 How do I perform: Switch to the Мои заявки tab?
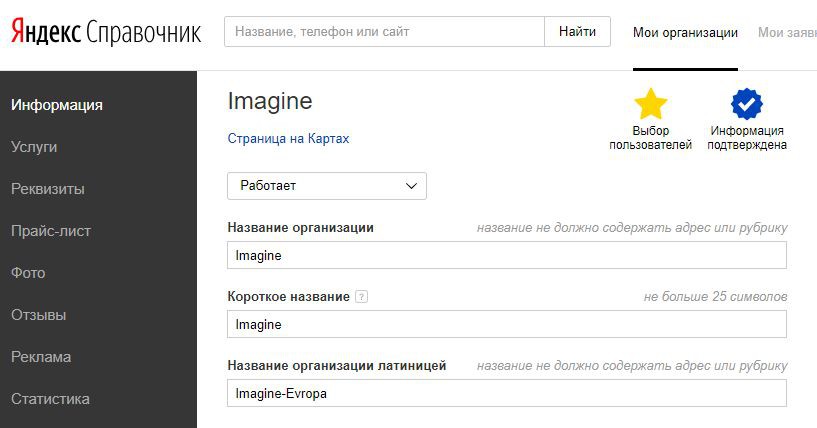(786, 33)
